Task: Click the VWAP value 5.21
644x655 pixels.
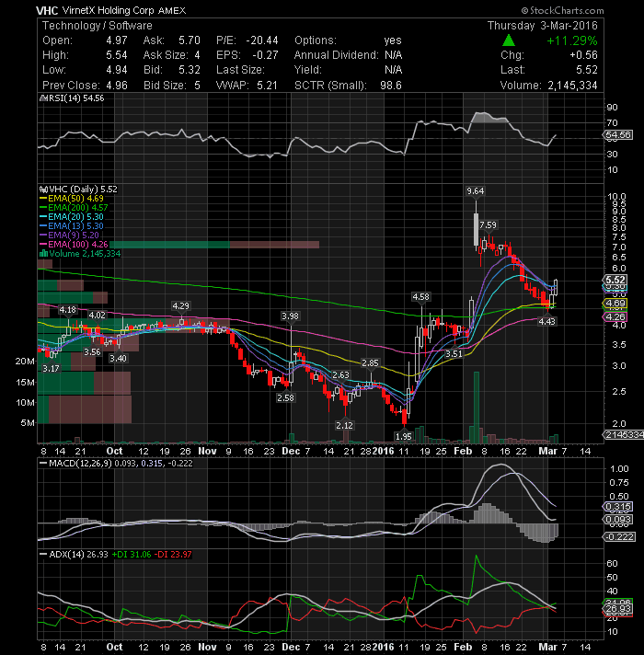Action: click(267, 86)
